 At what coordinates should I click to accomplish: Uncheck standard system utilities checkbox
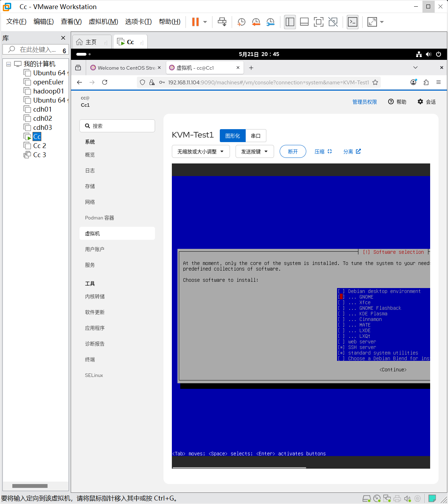(341, 353)
